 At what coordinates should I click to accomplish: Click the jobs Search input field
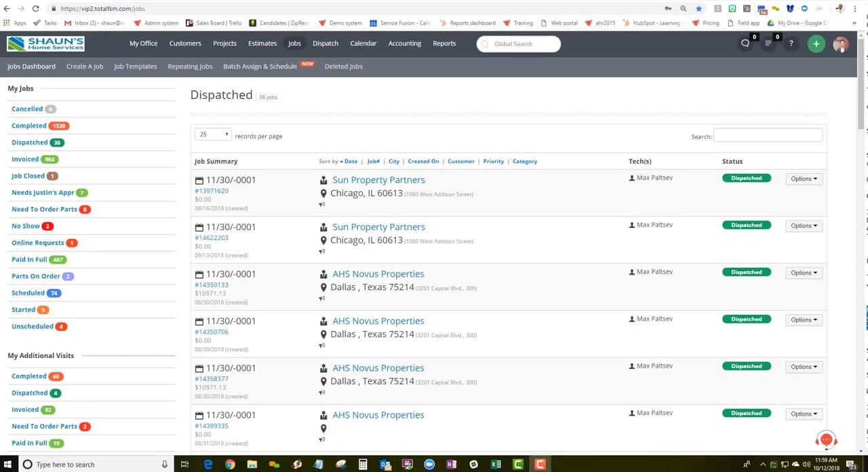[768, 136]
